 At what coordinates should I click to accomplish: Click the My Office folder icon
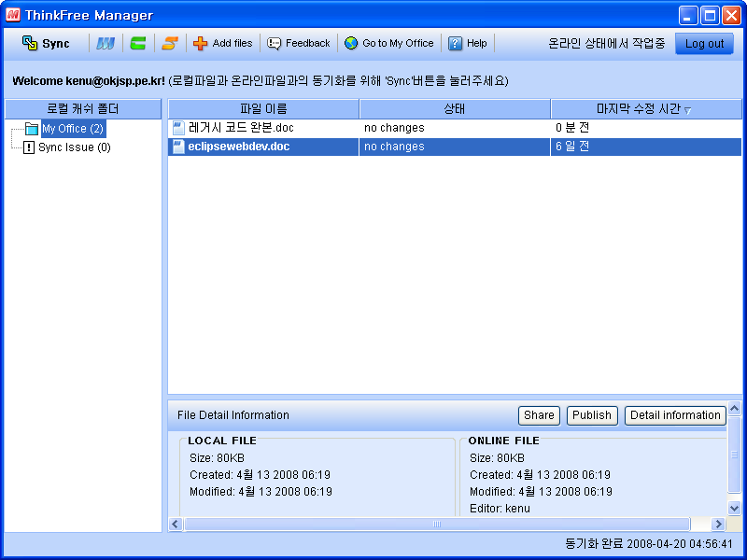click(x=32, y=129)
